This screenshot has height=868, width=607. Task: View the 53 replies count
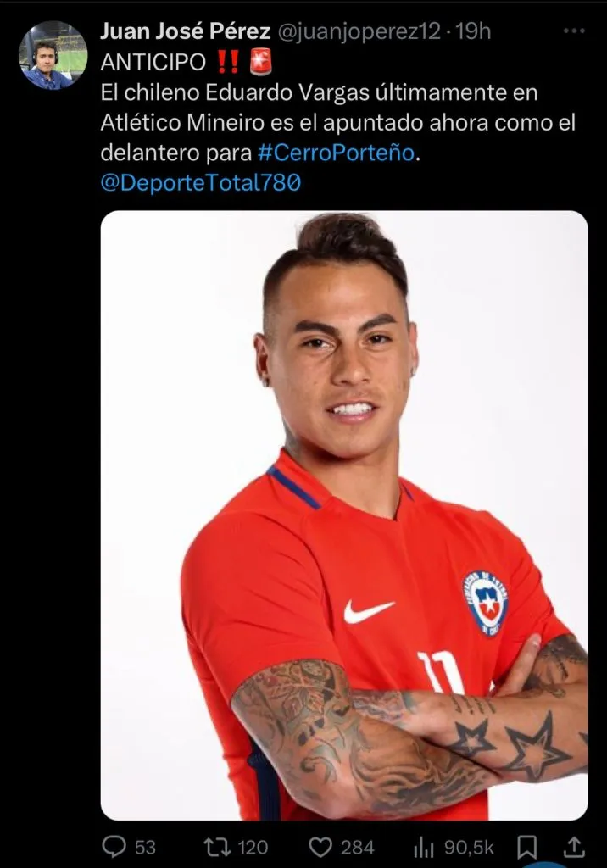[145, 848]
